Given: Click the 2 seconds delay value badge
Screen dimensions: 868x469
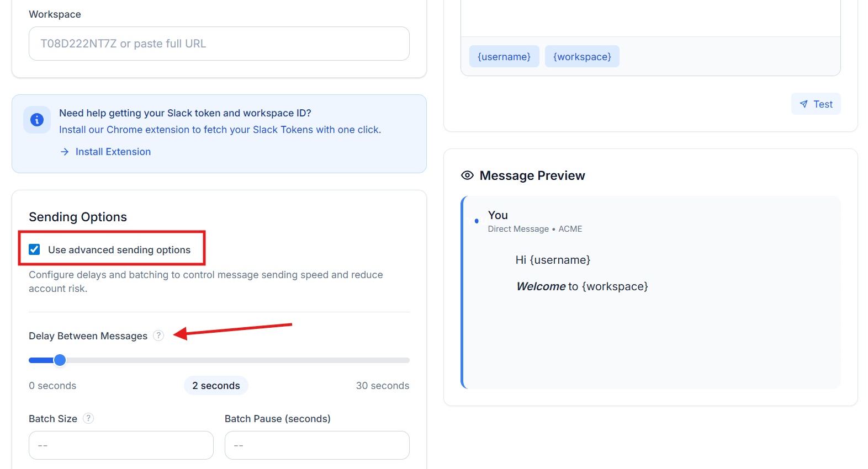Looking at the screenshot, I should tap(216, 386).
